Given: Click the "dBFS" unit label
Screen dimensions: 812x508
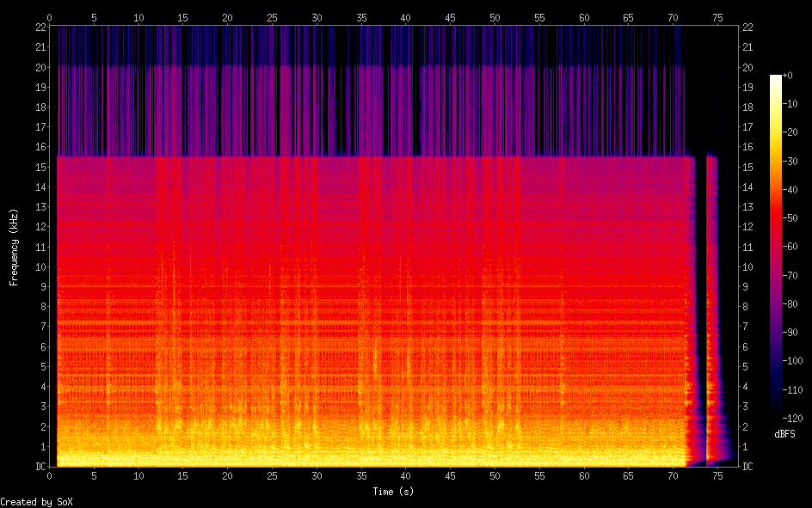Looking at the screenshot, I should point(784,434).
